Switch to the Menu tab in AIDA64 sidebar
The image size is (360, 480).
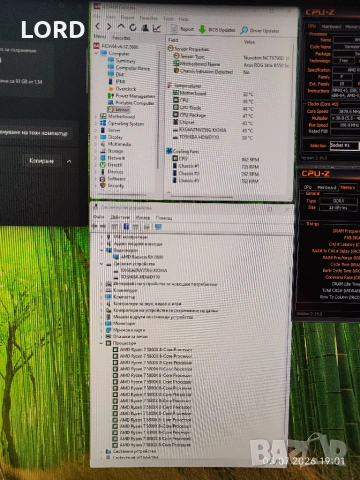tap(100, 36)
